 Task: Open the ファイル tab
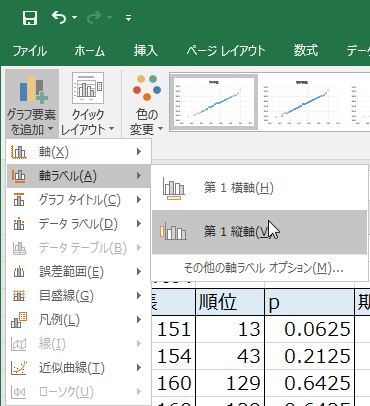pyautogui.click(x=30, y=51)
